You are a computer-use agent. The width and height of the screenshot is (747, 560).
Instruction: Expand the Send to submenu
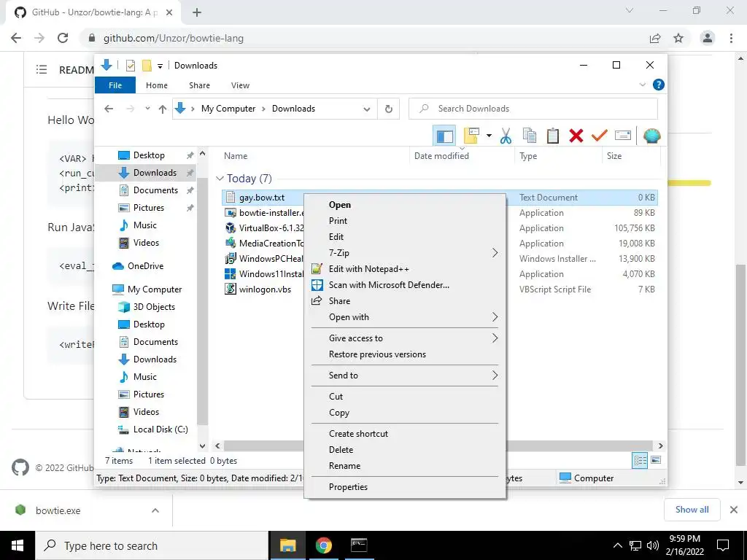pyautogui.click(x=404, y=376)
